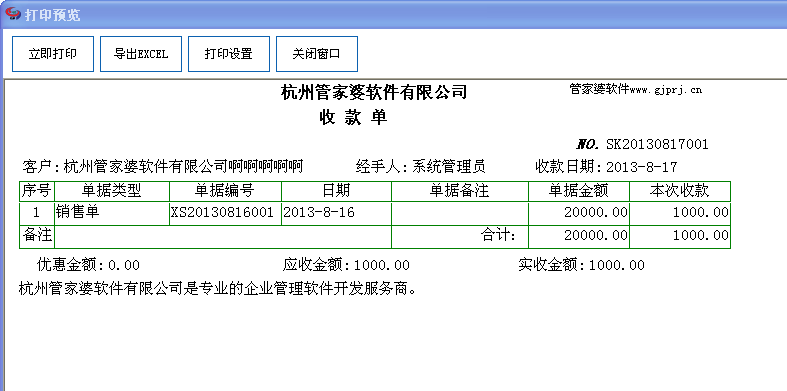Click the 实收金额 value 1000.00

pos(616,265)
